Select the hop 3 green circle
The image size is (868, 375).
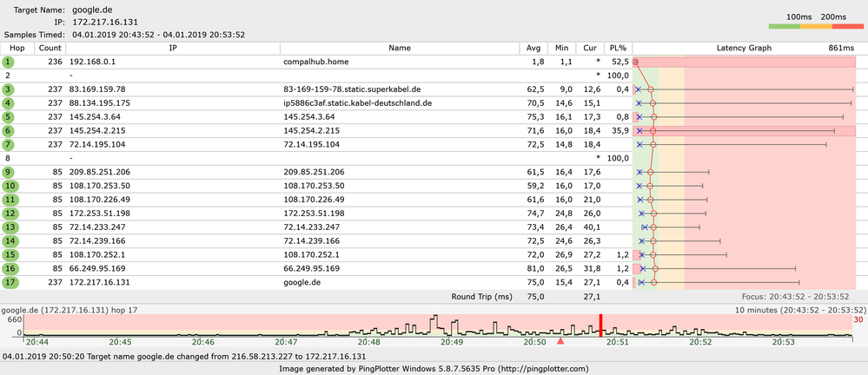point(9,89)
